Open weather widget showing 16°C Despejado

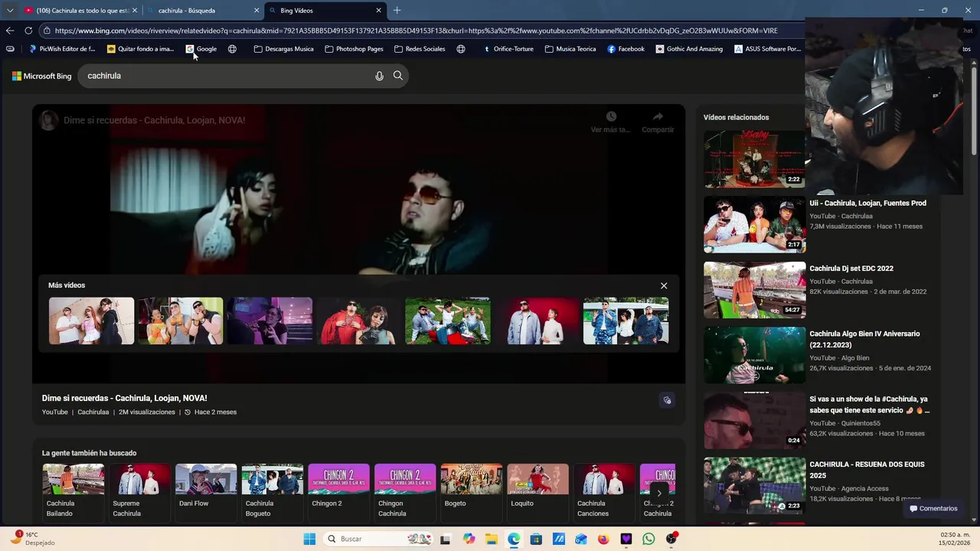pos(33,538)
